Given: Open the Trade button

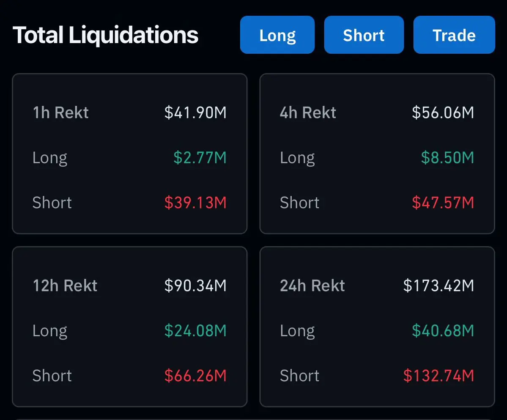Looking at the screenshot, I should (x=454, y=35).
